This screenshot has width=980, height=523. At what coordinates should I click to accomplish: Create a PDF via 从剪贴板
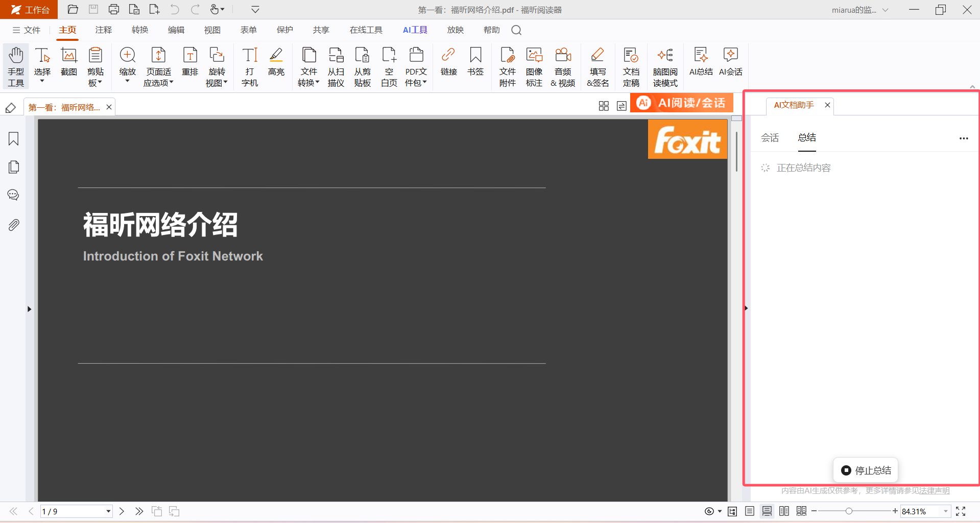pos(363,67)
